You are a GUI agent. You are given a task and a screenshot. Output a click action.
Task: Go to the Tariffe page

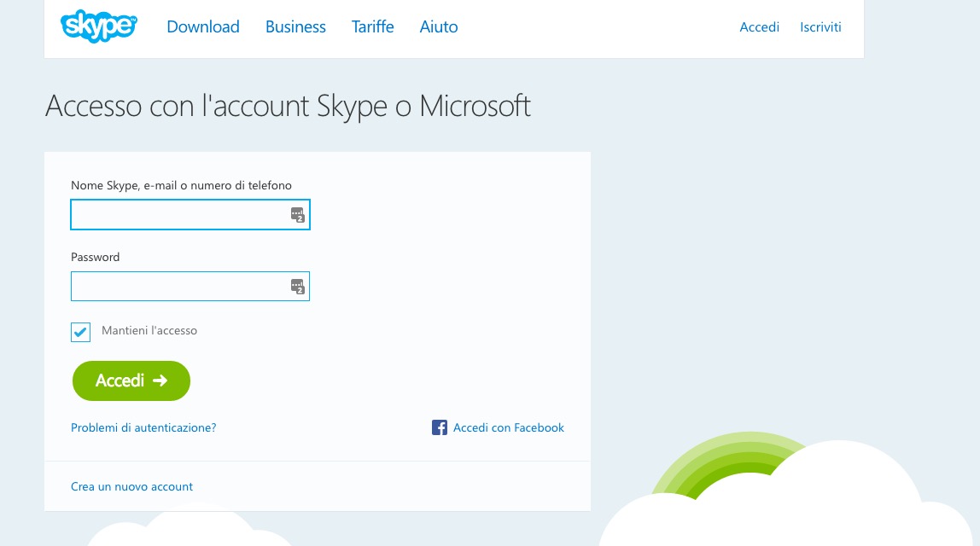(372, 27)
